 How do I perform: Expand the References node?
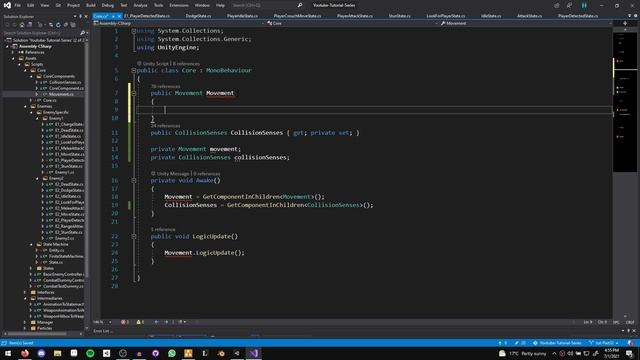[x=13, y=52]
